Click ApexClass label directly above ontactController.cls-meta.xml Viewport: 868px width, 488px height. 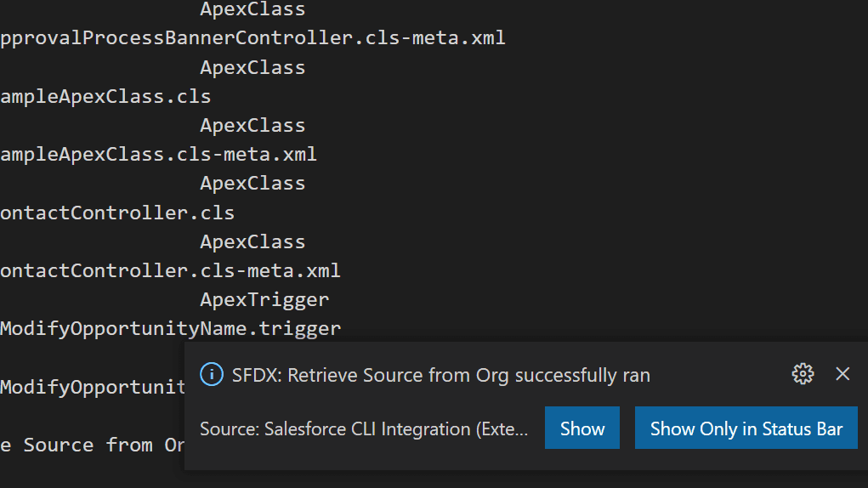(x=252, y=242)
